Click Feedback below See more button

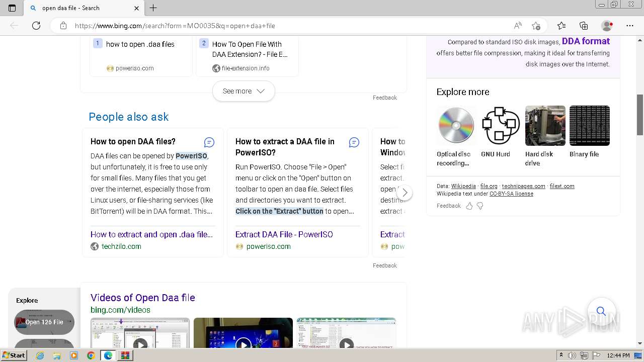(385, 98)
